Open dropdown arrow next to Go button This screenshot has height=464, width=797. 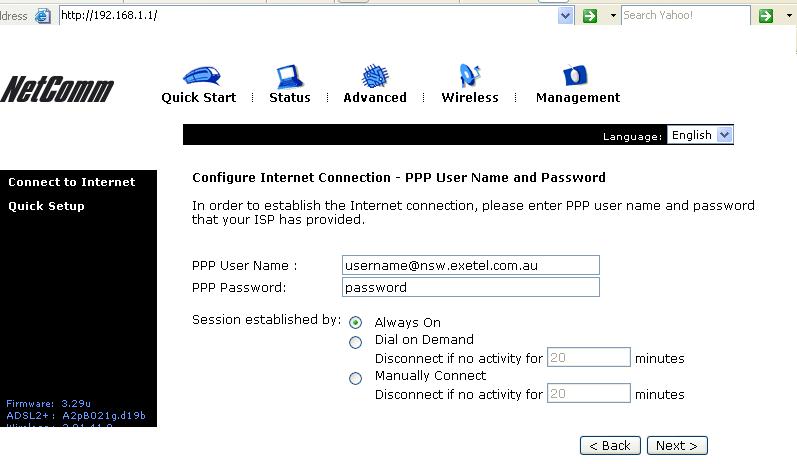coord(613,15)
